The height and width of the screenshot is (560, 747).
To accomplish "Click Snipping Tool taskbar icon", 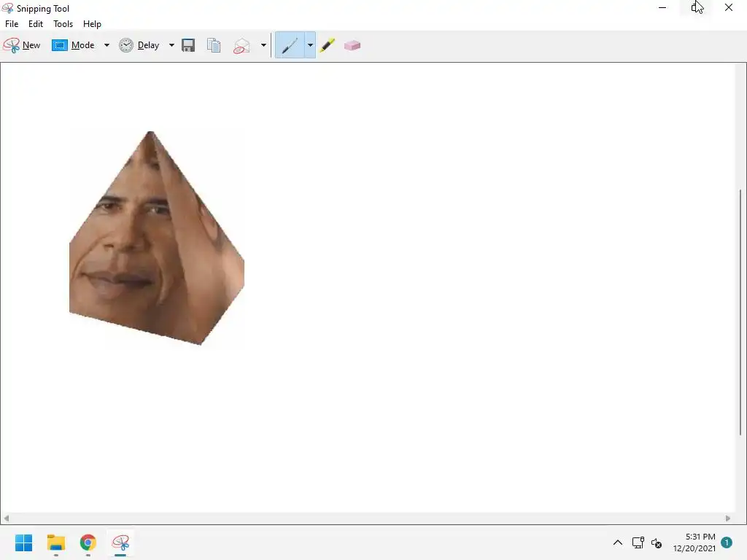I will pos(120,542).
